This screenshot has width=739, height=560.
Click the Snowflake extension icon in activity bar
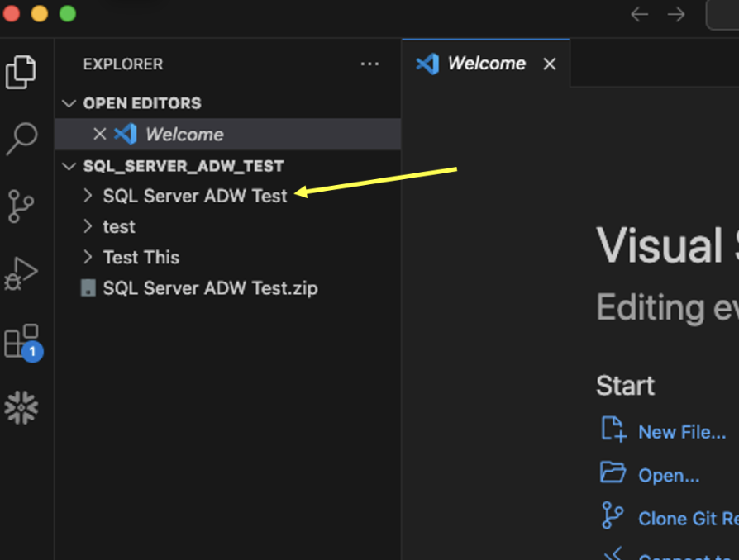point(21,406)
